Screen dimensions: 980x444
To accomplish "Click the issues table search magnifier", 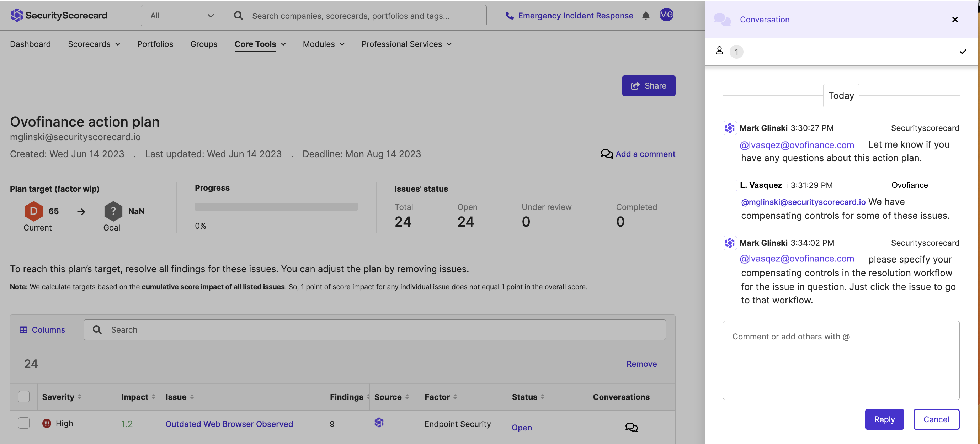I will 97,330.
